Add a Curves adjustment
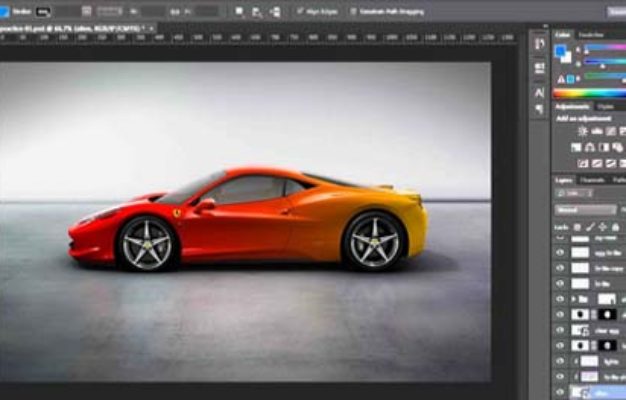626x400 pixels. [611, 131]
